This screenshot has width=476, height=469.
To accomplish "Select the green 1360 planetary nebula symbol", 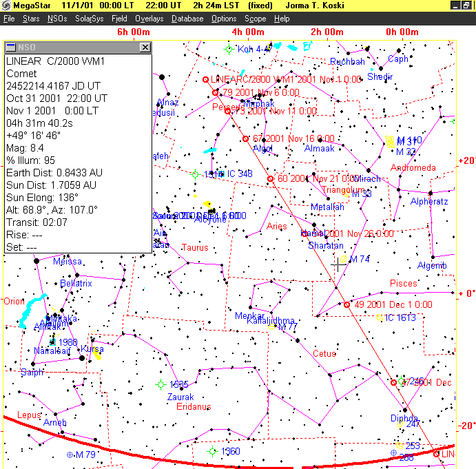I will coord(213,451).
